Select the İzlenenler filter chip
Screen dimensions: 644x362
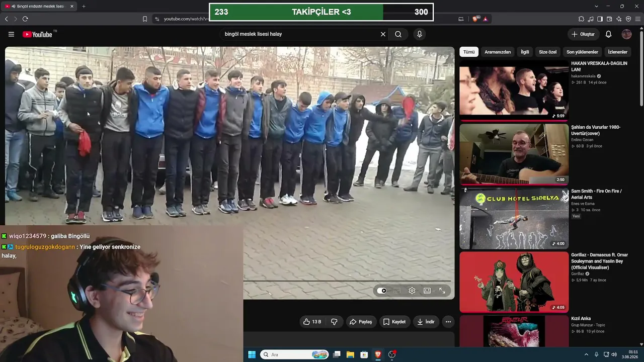(x=618, y=52)
